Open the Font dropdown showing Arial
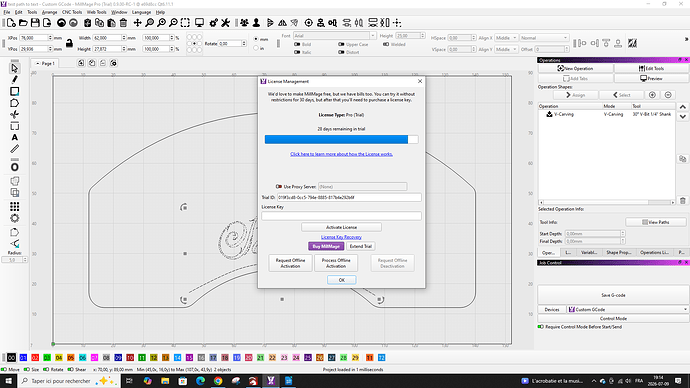 [334, 36]
